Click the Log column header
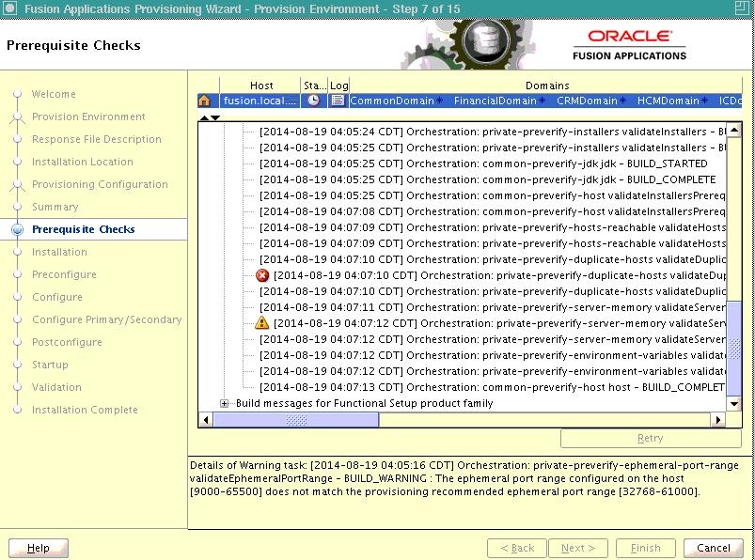This screenshot has width=755, height=560. click(338, 86)
